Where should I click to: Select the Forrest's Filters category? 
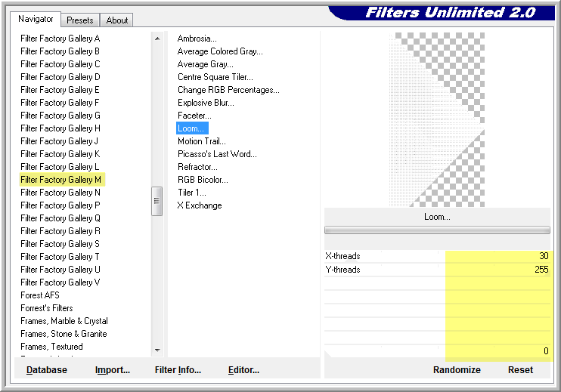coord(47,308)
